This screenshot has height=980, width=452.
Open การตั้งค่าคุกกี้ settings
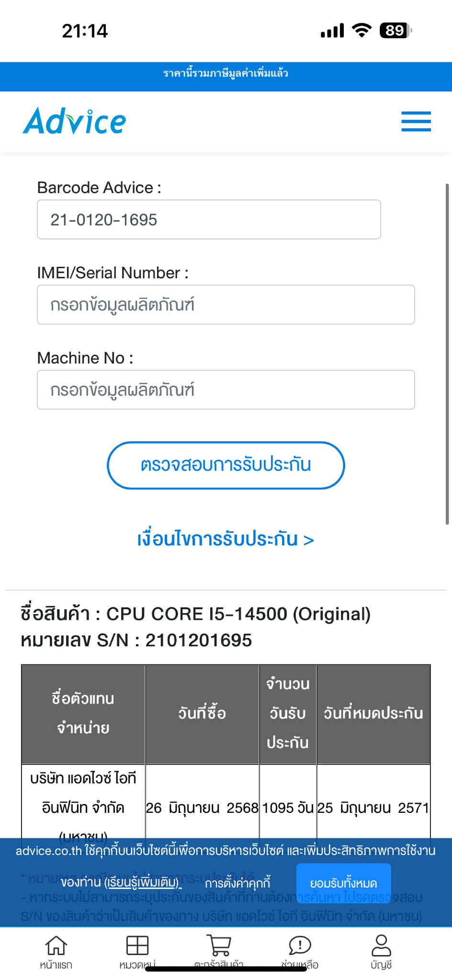coord(237,883)
